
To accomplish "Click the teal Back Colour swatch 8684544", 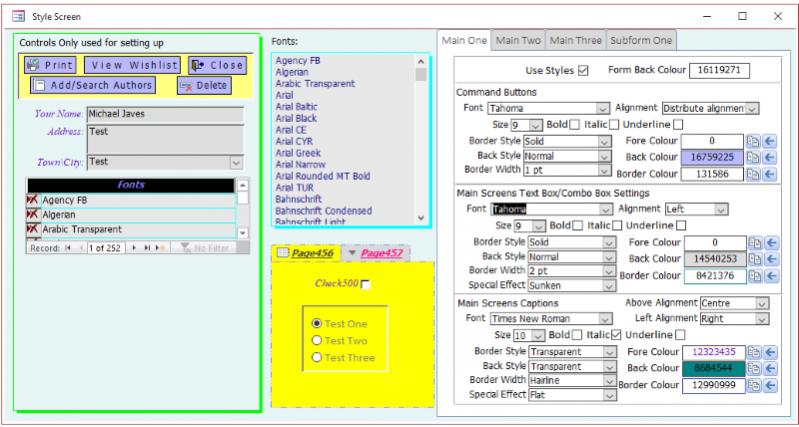I will point(711,368).
